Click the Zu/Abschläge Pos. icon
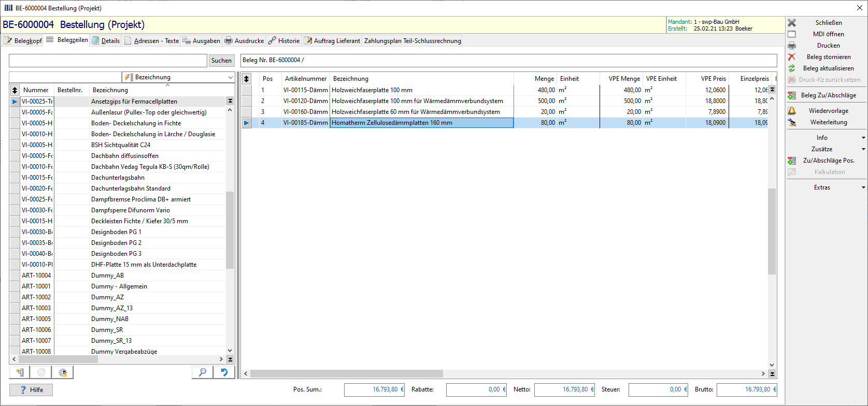 pyautogui.click(x=792, y=161)
